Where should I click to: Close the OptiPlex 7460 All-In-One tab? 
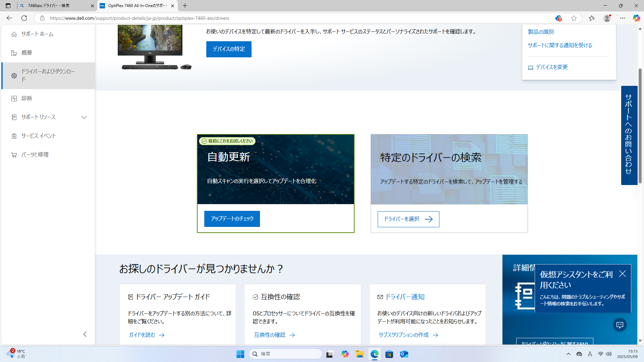[172, 6]
